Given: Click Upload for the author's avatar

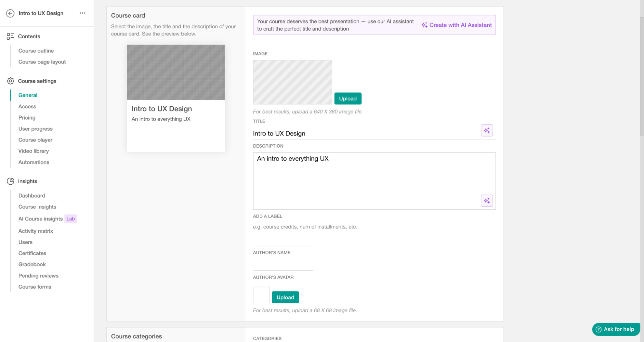Looking at the screenshot, I should (285, 297).
